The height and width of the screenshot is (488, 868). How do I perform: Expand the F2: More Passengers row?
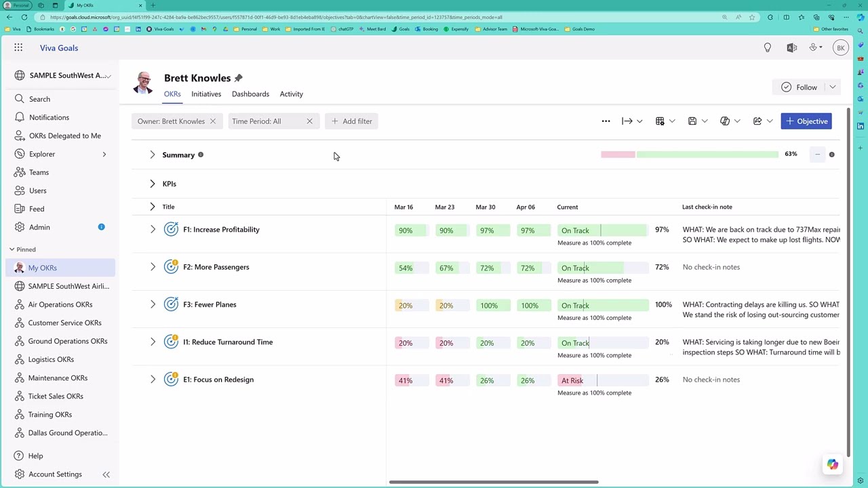point(153,267)
